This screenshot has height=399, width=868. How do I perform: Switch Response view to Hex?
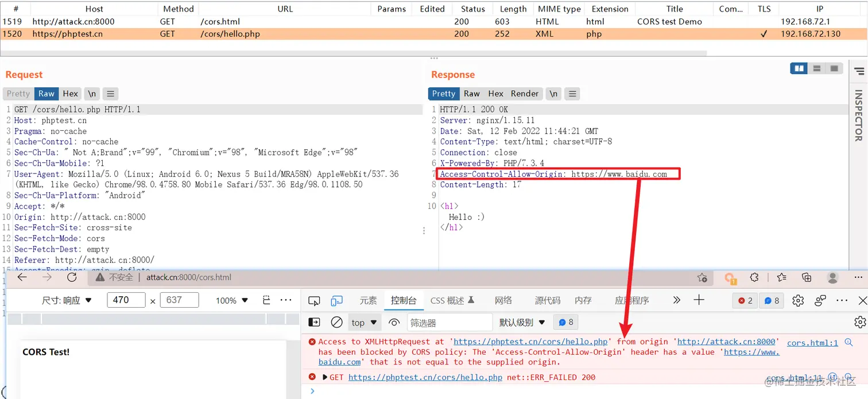coord(496,94)
